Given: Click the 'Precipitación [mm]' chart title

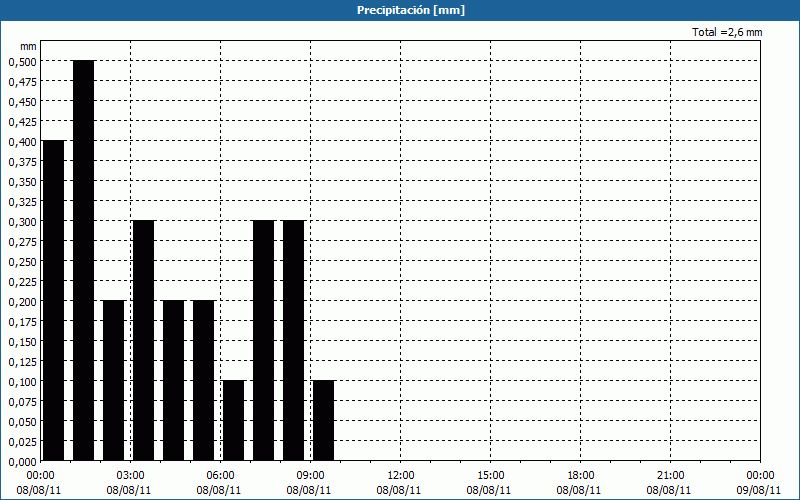Looking at the screenshot, I should (411, 10).
